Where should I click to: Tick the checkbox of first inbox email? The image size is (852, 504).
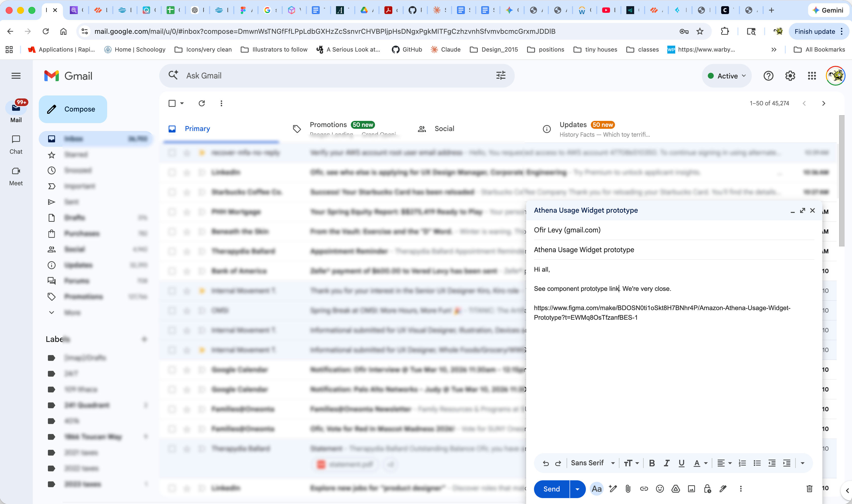click(172, 153)
